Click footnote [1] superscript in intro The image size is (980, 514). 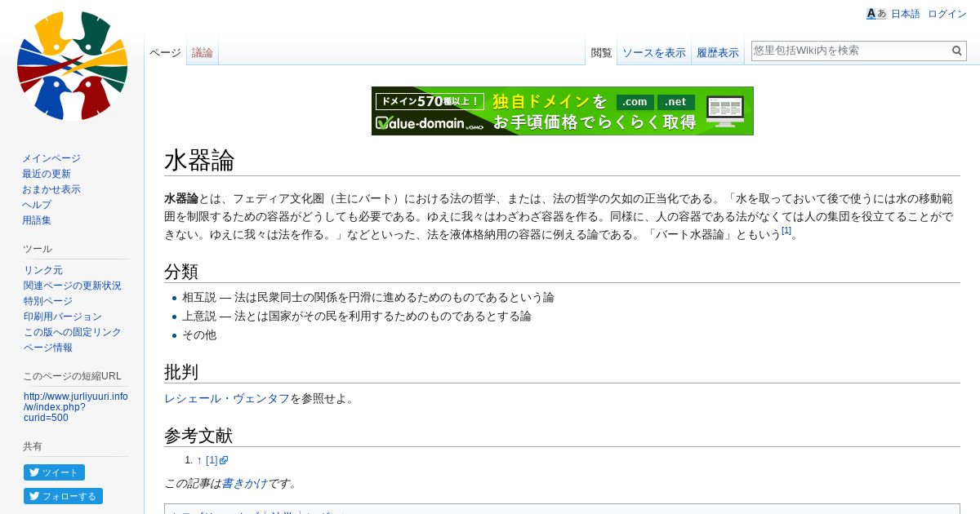pos(786,231)
